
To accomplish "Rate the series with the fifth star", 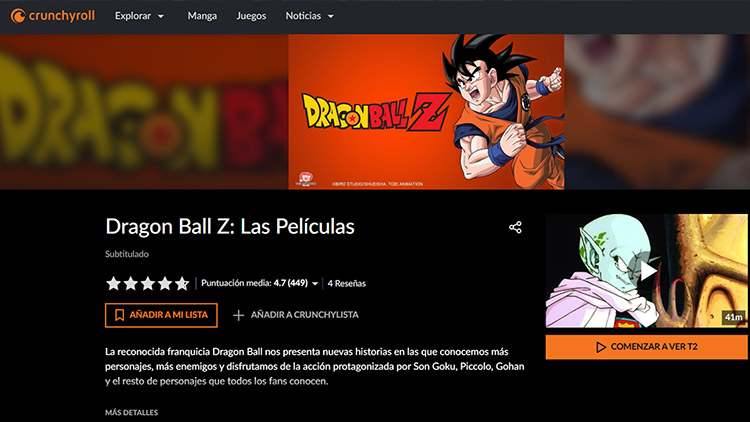I will click(182, 283).
